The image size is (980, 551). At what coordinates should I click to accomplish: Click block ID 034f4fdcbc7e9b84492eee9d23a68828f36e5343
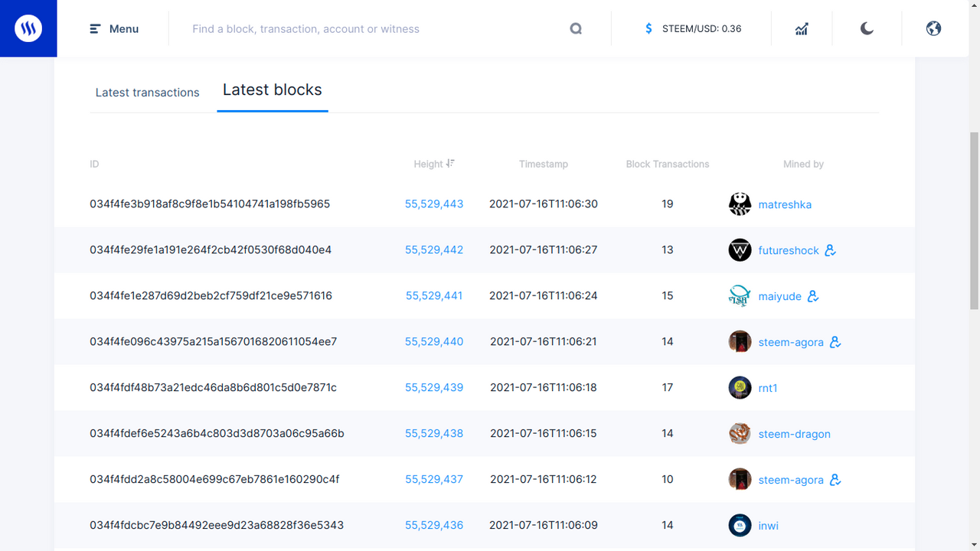point(217,526)
